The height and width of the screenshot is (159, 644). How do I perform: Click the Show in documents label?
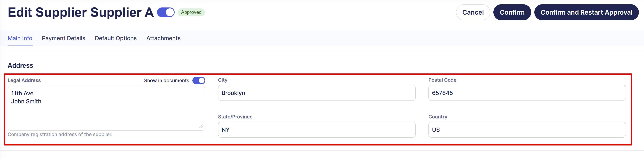click(x=166, y=80)
